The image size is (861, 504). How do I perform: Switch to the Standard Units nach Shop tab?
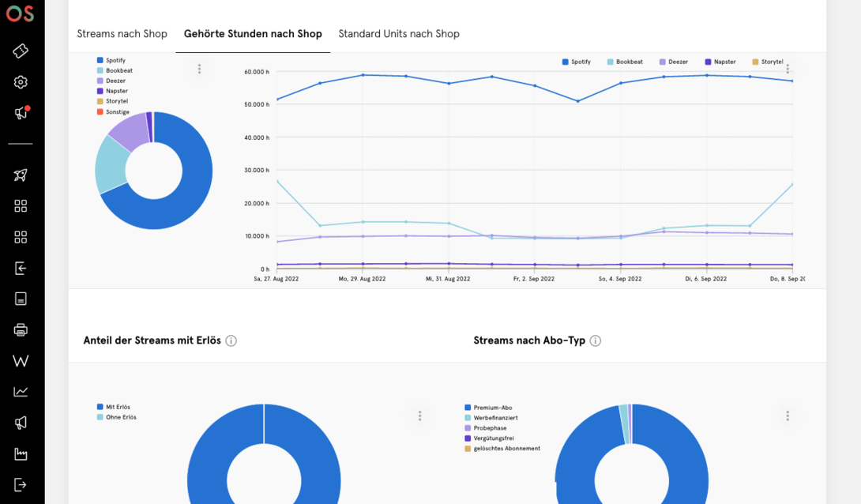point(399,34)
